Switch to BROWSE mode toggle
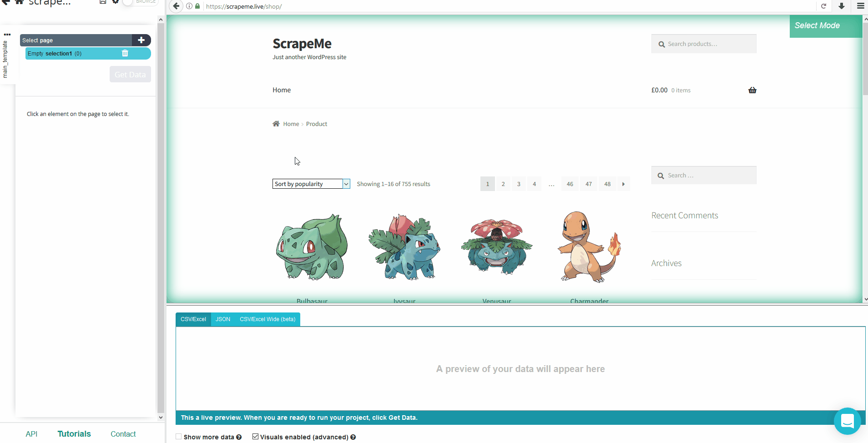868x443 pixels. click(x=127, y=2)
